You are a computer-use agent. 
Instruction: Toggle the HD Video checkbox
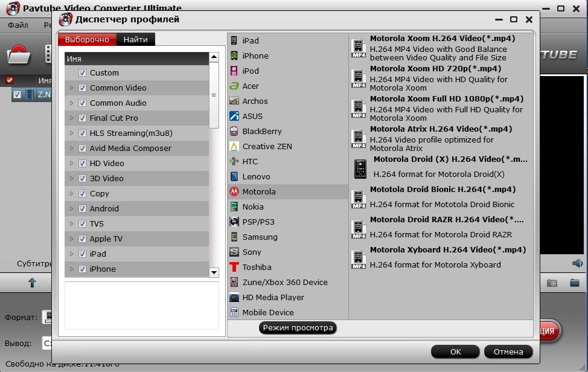[x=82, y=163]
